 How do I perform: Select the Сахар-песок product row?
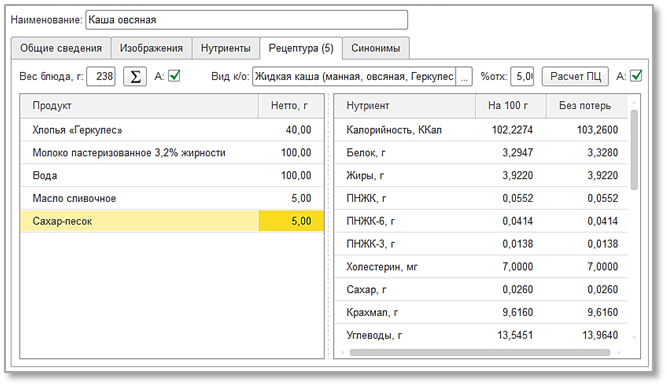[172, 221]
